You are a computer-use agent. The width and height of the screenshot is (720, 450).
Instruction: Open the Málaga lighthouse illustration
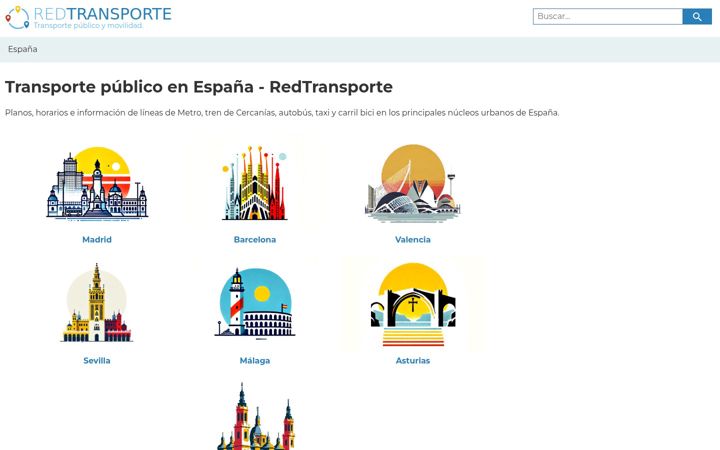click(x=255, y=304)
